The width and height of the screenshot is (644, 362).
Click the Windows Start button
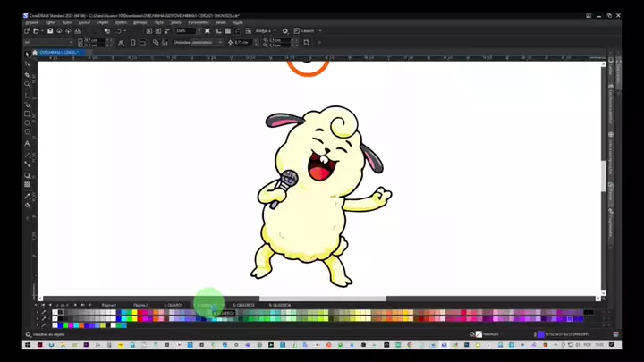(28, 344)
